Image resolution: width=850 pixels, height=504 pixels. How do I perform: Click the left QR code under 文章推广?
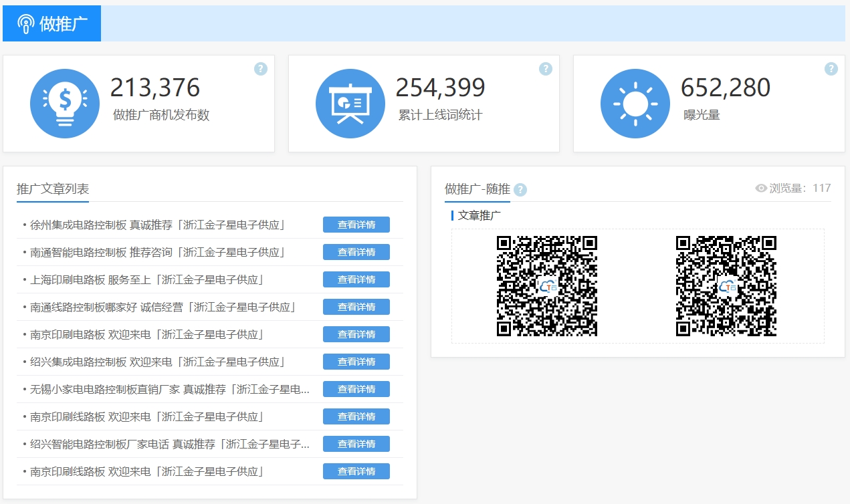(x=547, y=286)
